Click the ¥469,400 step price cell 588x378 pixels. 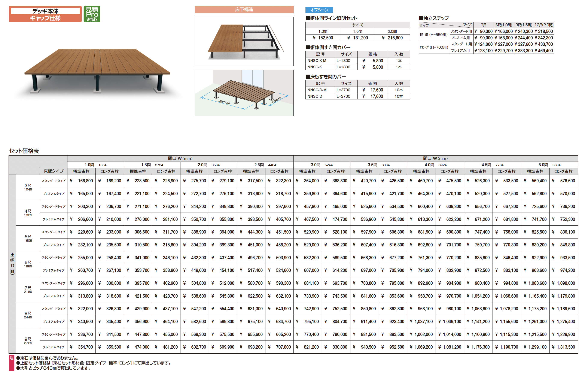[544, 51]
